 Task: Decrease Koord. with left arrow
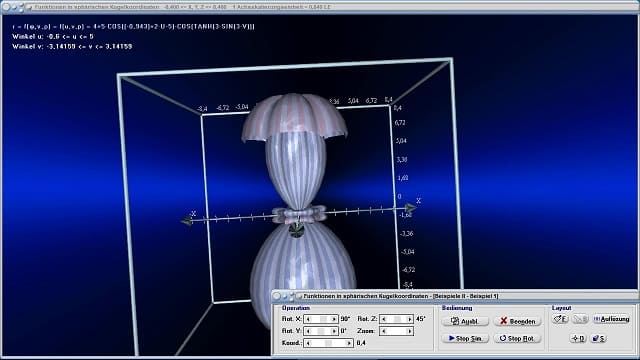tap(308, 343)
